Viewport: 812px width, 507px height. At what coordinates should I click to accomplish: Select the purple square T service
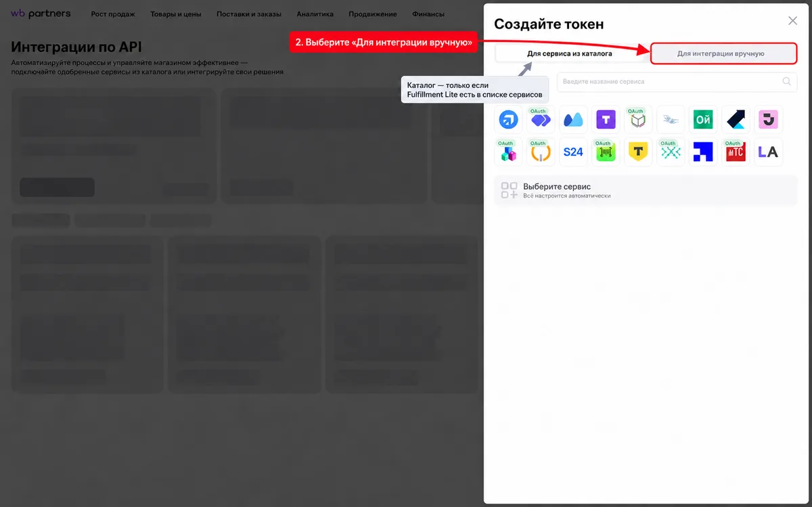pyautogui.click(x=606, y=120)
